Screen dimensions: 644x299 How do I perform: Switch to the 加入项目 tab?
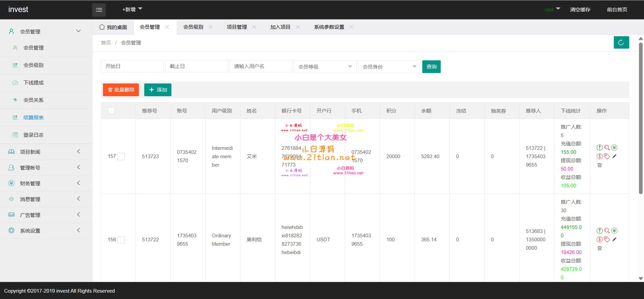click(280, 27)
